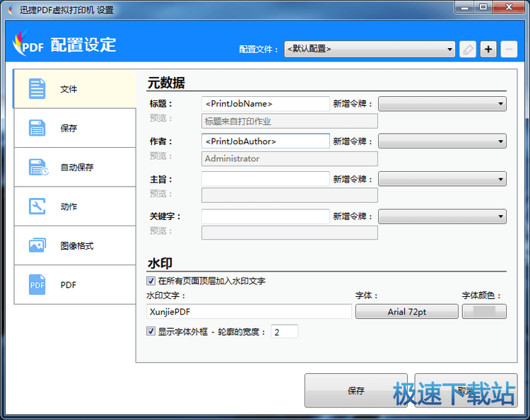The image size is (530, 420).
Task: Remove profile with the minus button
Action: coord(509,49)
